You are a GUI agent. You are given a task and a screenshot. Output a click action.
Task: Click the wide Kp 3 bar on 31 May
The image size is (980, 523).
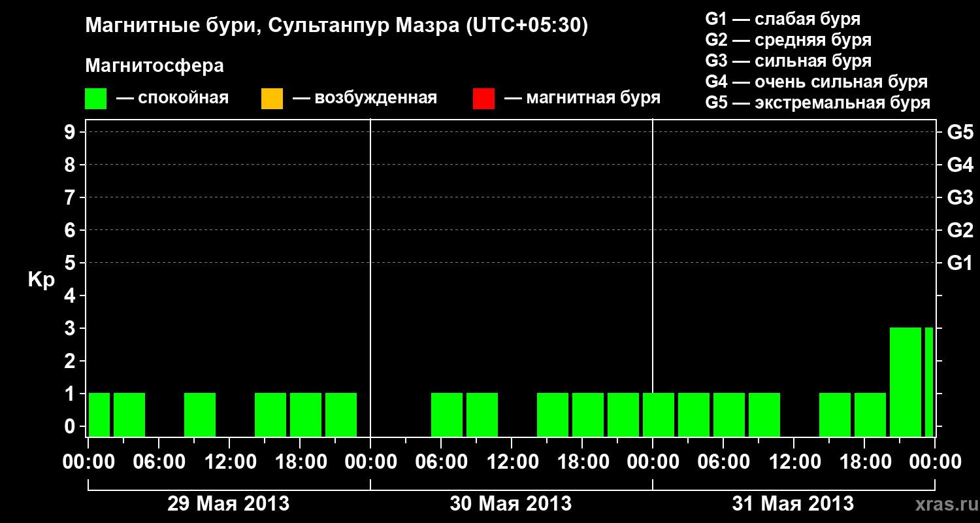point(906,382)
